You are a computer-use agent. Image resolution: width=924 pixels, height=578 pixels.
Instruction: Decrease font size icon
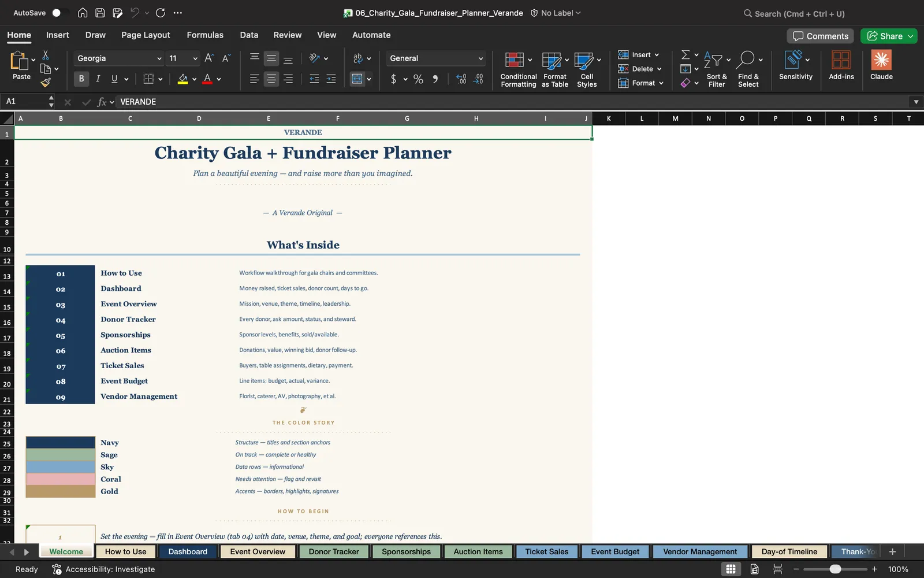tap(226, 58)
